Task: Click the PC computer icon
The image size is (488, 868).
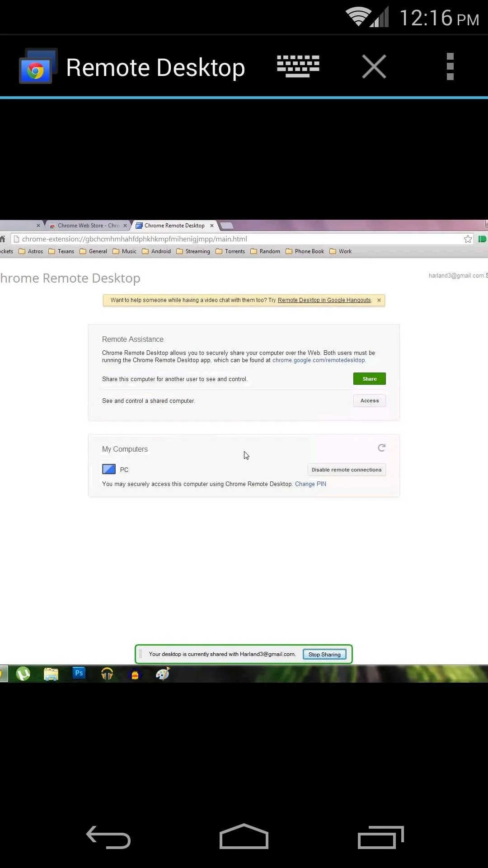Action: [x=109, y=469]
